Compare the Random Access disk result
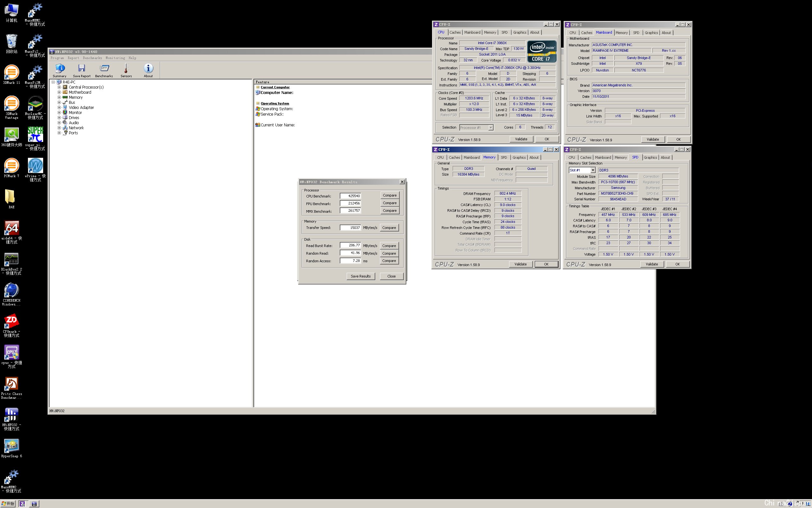The height and width of the screenshot is (508, 812). pyautogui.click(x=389, y=261)
